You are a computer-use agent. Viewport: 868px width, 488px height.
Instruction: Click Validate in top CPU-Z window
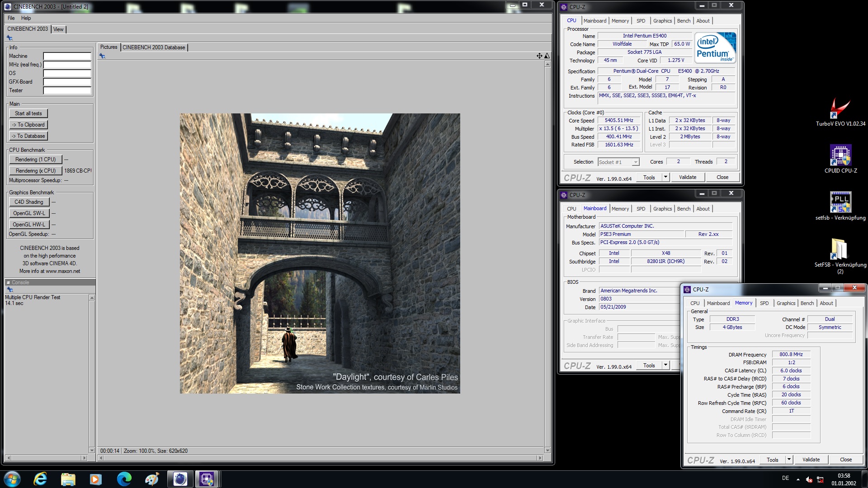[688, 177]
